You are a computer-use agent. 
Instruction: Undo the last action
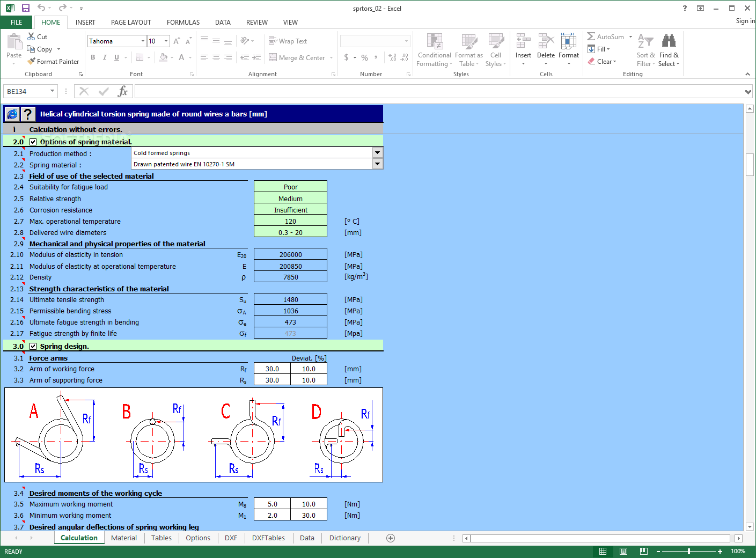41,8
